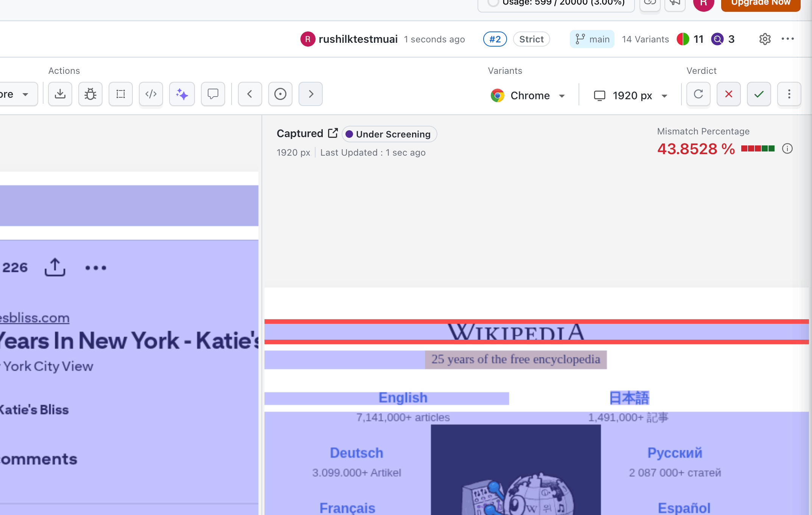Open the code/DOM view

point(151,94)
